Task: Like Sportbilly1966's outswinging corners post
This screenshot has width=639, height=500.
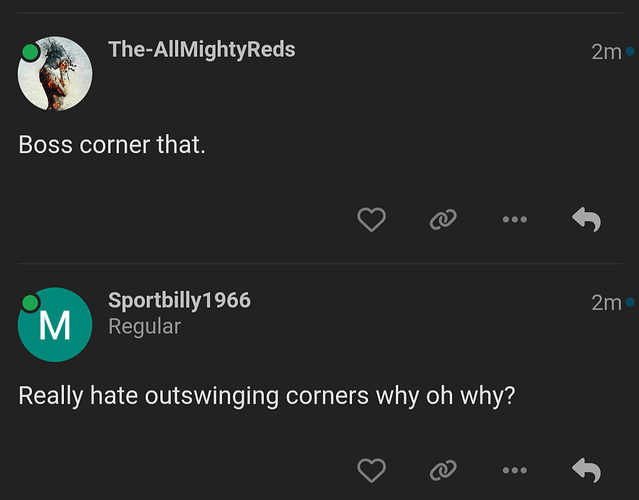Action: 371,470
